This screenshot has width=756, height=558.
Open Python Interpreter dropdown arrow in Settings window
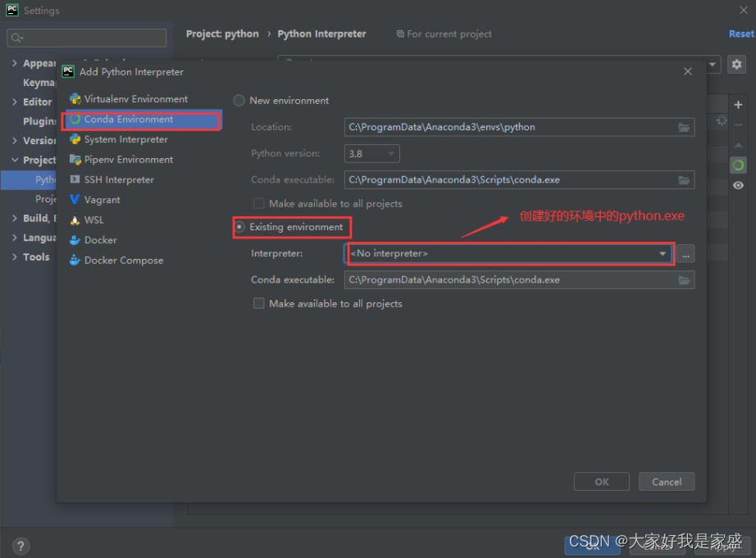tap(712, 64)
